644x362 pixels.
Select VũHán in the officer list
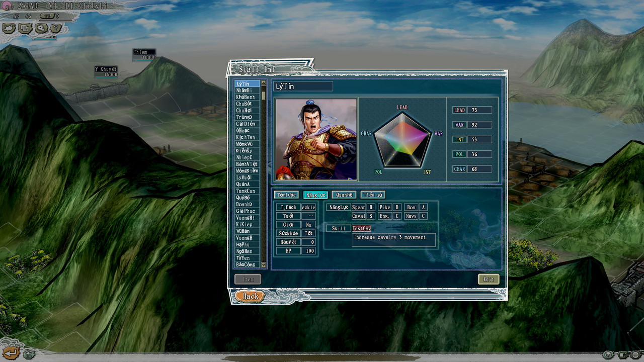point(247,231)
